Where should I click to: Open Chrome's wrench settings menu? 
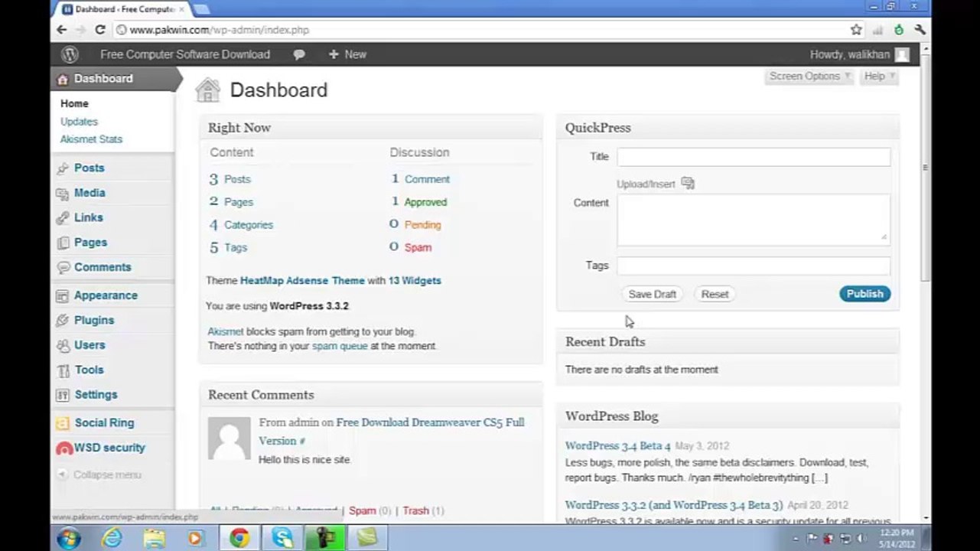pyautogui.click(x=920, y=30)
